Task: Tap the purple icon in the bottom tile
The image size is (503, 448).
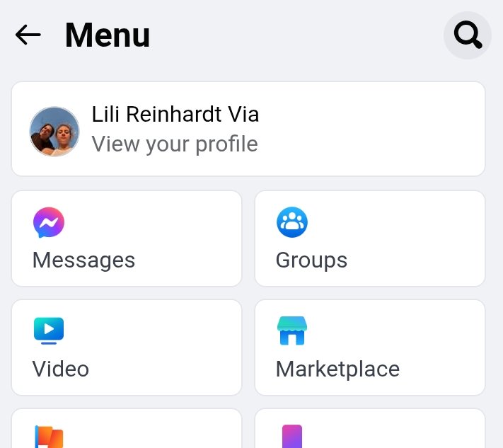Action: tap(292, 437)
